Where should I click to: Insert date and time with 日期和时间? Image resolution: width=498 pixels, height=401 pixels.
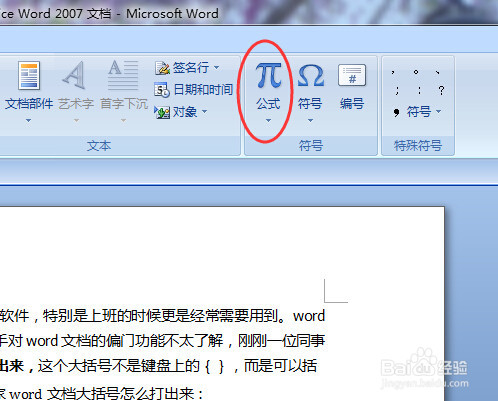193,90
